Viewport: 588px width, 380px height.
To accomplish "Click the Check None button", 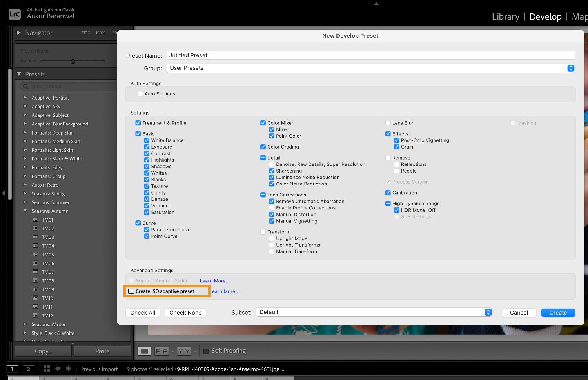I will pyautogui.click(x=185, y=313).
